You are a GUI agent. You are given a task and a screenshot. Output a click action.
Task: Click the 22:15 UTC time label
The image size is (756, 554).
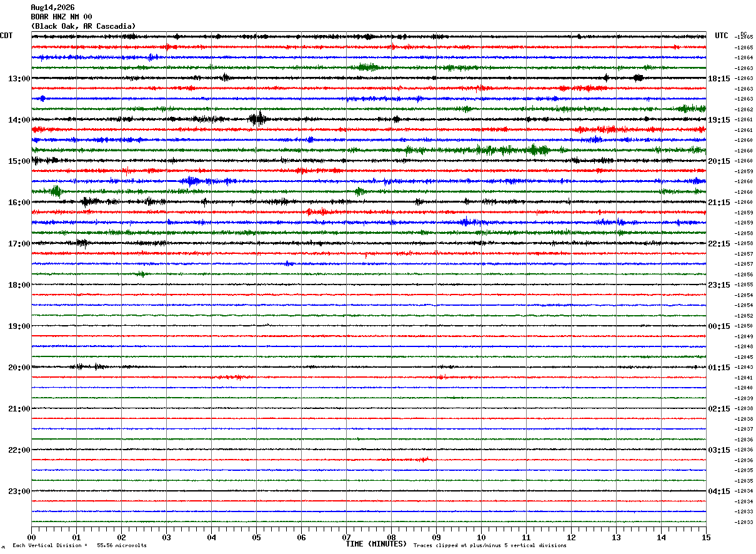pos(719,244)
